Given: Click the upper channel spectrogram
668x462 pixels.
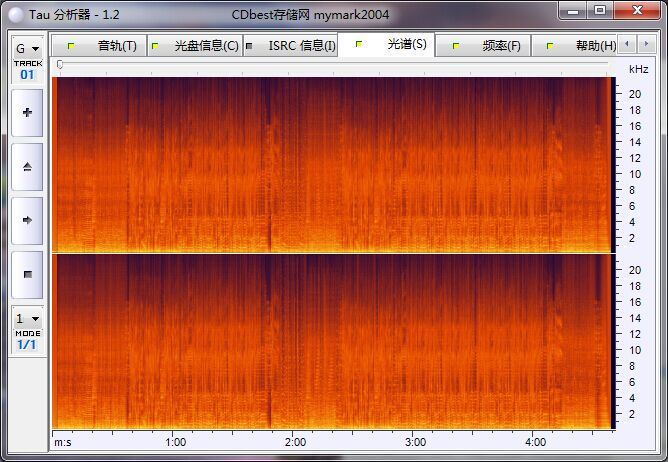Looking at the screenshot, I should coord(334,165).
